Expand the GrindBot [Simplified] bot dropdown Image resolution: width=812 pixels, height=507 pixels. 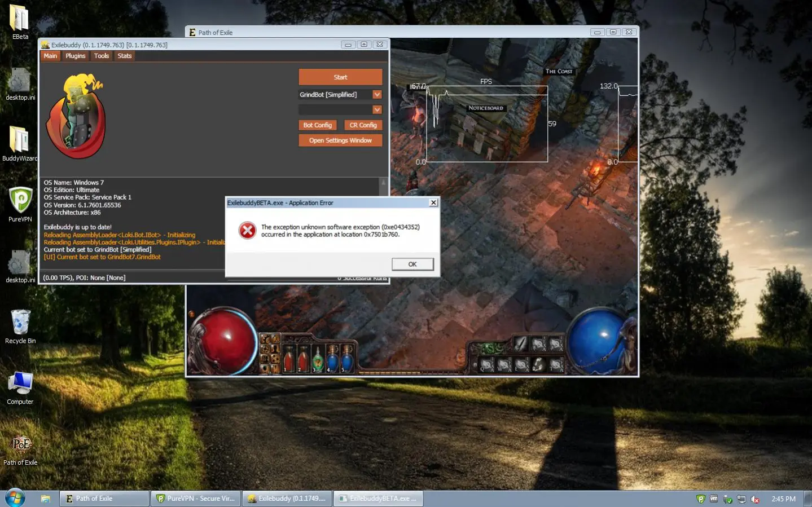tap(377, 95)
